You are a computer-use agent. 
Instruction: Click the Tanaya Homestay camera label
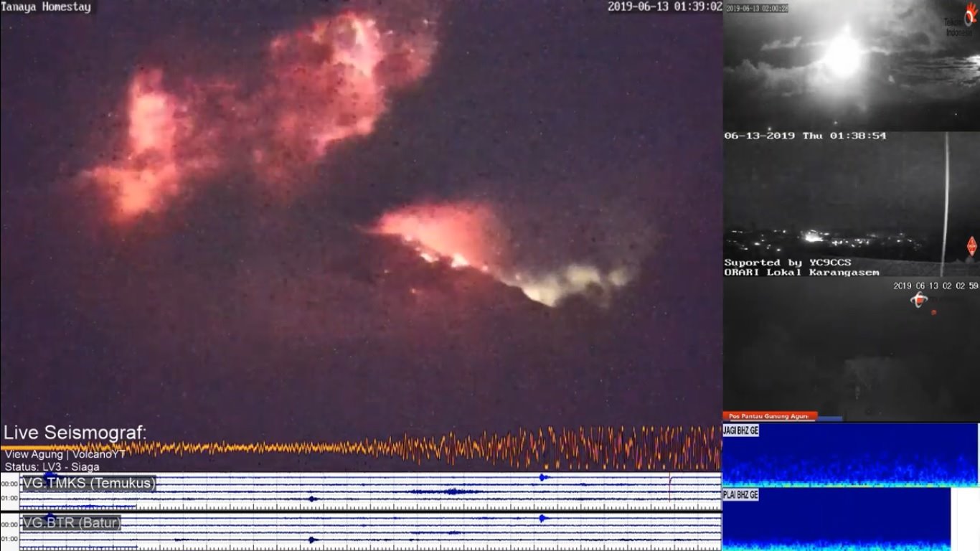(47, 7)
